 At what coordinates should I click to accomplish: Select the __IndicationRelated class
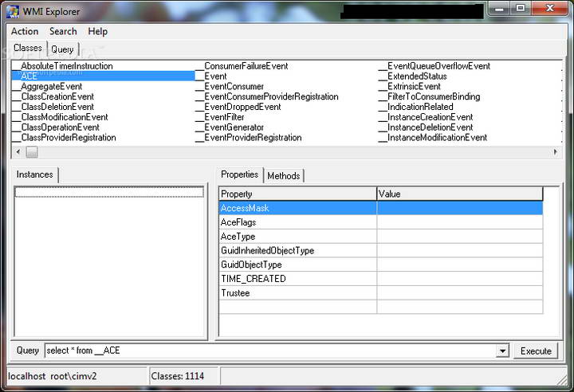click(x=416, y=107)
